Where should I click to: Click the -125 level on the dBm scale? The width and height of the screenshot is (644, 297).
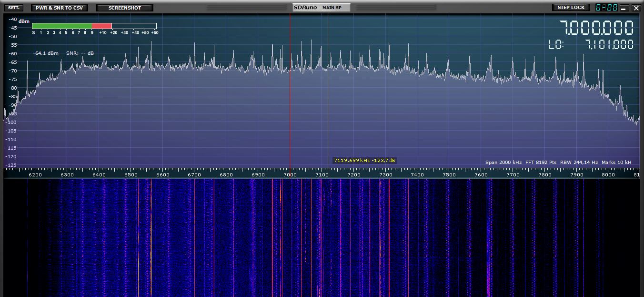tap(10, 165)
